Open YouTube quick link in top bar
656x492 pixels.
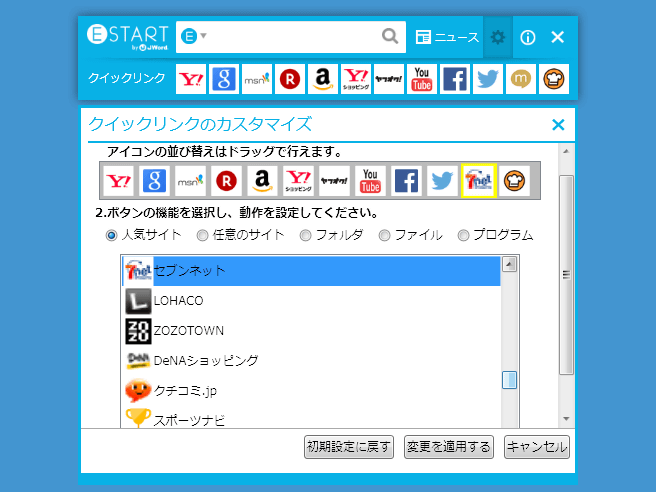(x=422, y=79)
